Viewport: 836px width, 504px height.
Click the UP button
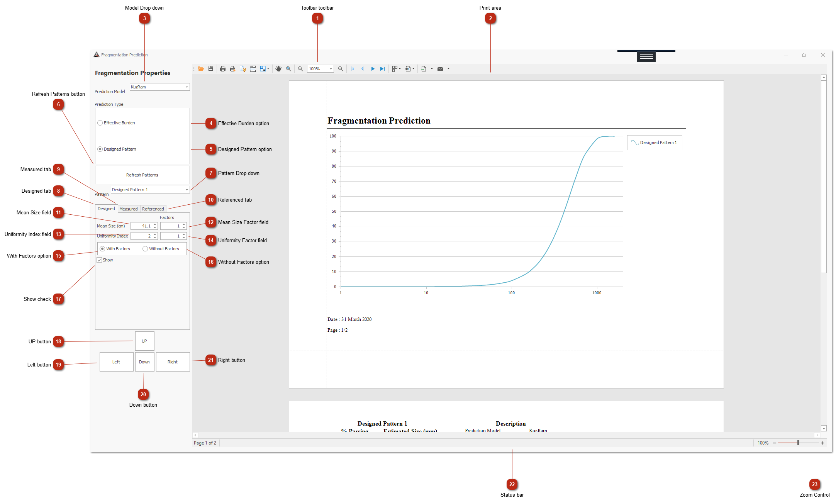(144, 341)
